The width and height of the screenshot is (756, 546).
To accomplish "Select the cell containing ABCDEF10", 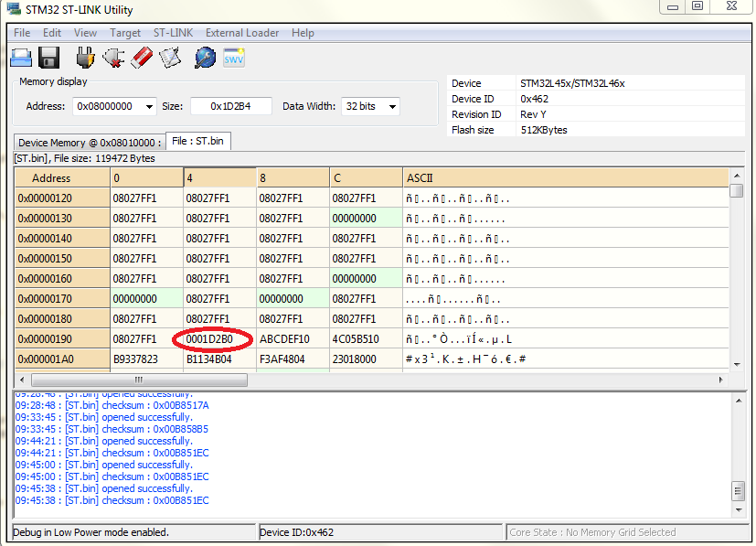I will (293, 339).
